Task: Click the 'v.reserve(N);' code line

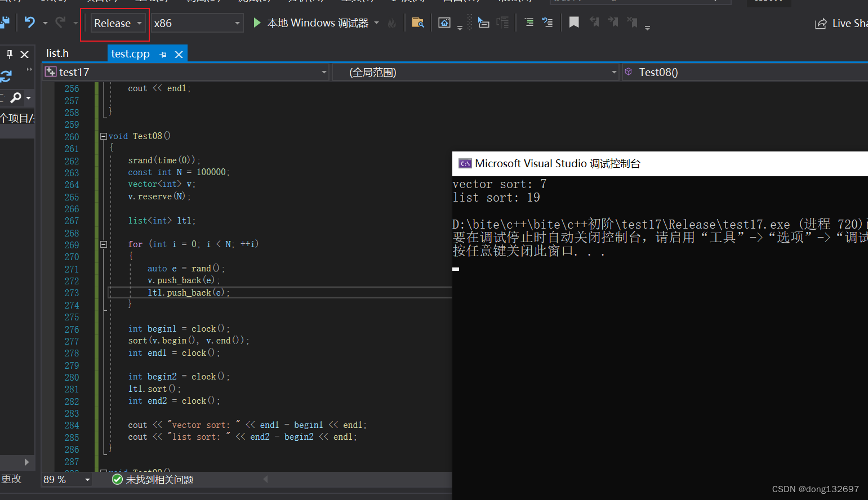Action: [159, 197]
